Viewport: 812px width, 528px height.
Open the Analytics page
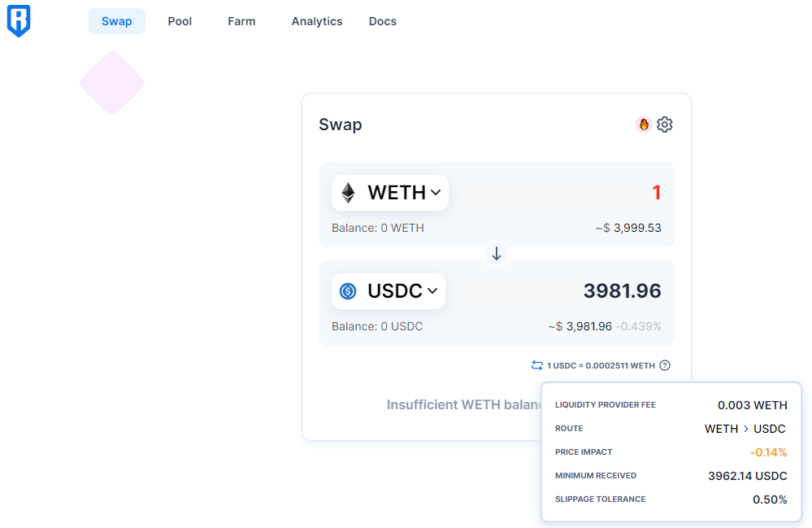coord(317,21)
